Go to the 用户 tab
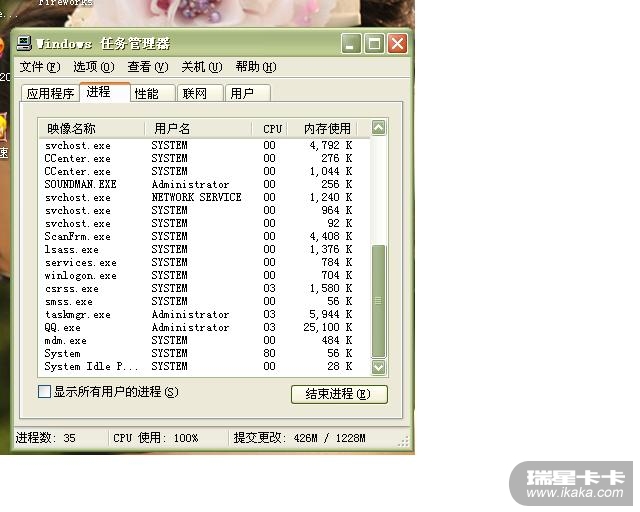Image resolution: width=640 pixels, height=512 pixels. tap(248, 93)
